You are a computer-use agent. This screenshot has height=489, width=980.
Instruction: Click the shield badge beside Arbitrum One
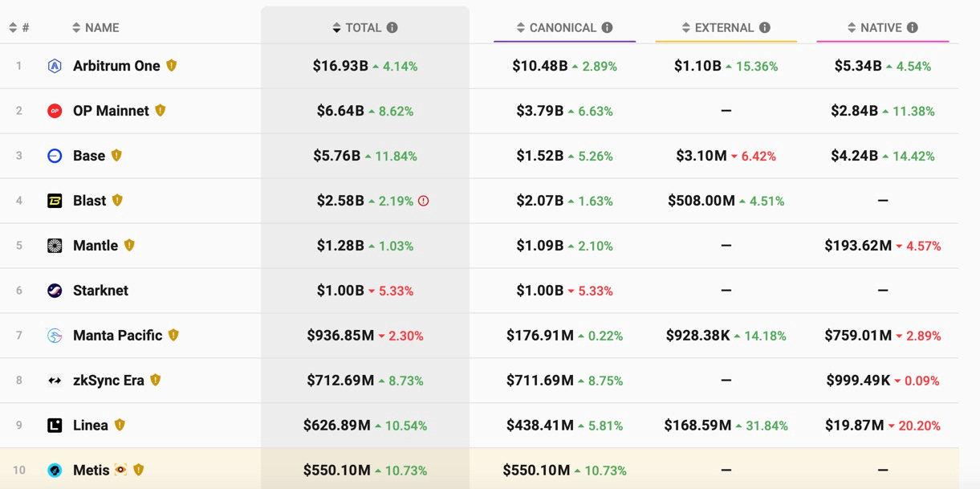(171, 66)
